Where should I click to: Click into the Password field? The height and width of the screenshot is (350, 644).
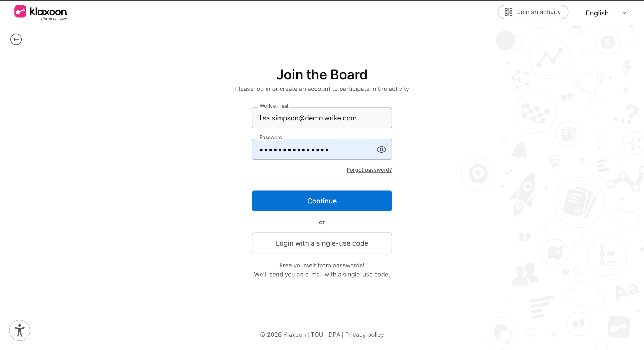[314, 150]
